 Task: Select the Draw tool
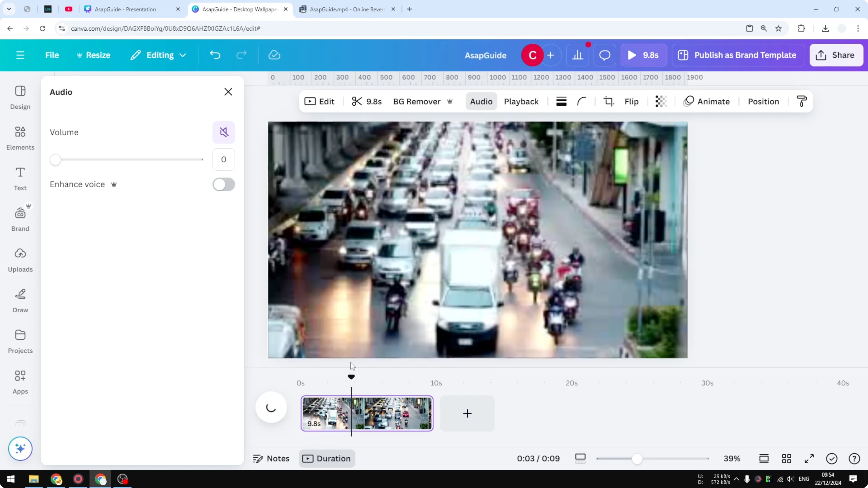click(20, 300)
